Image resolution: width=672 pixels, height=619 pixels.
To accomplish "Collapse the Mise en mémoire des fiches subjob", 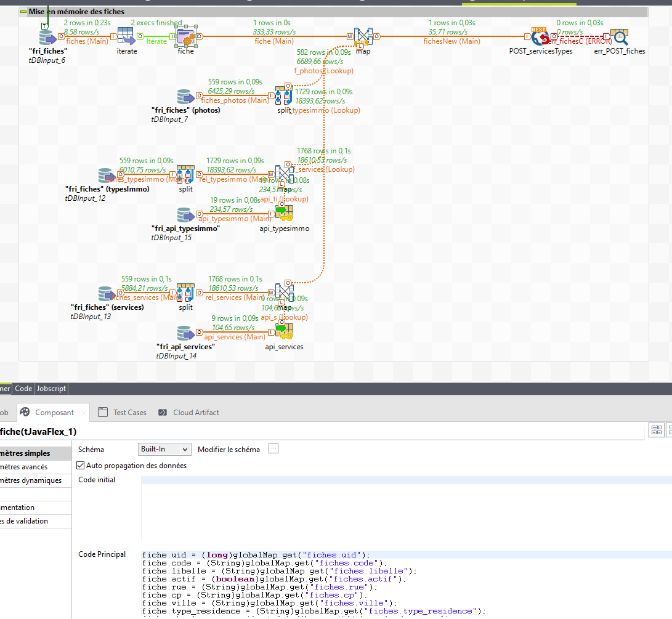I will [23, 12].
